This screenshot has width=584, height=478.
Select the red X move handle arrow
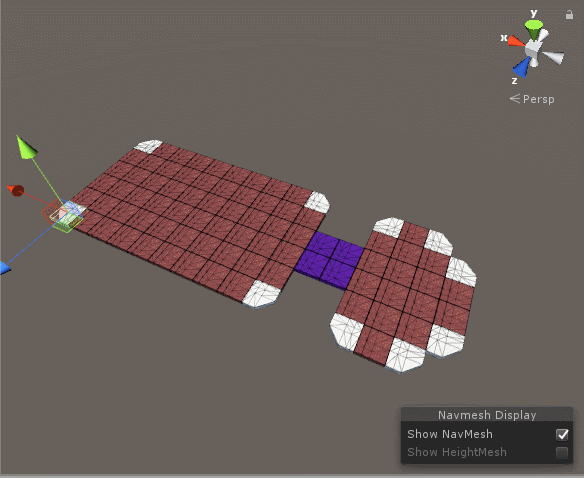15,190
